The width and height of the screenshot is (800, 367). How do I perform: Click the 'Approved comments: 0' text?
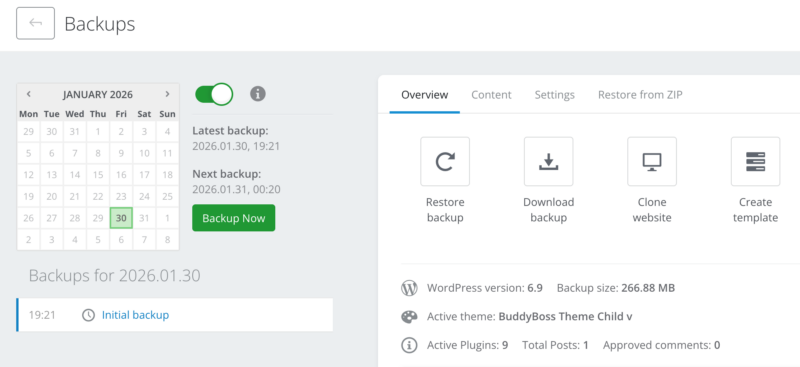661,345
